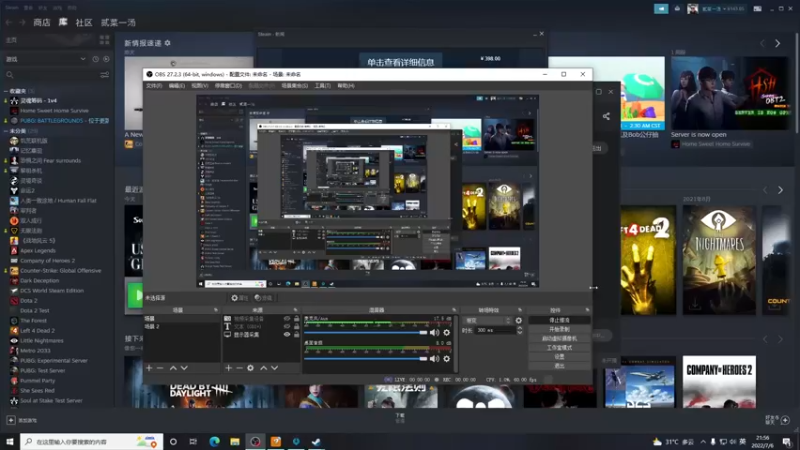Toggle recent activity clock icon in Steam library

point(95,59)
